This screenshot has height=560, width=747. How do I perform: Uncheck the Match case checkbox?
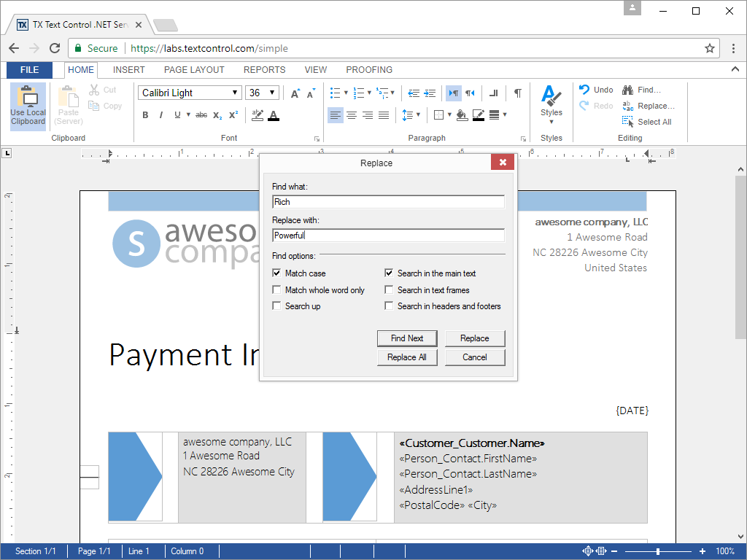[x=276, y=273]
